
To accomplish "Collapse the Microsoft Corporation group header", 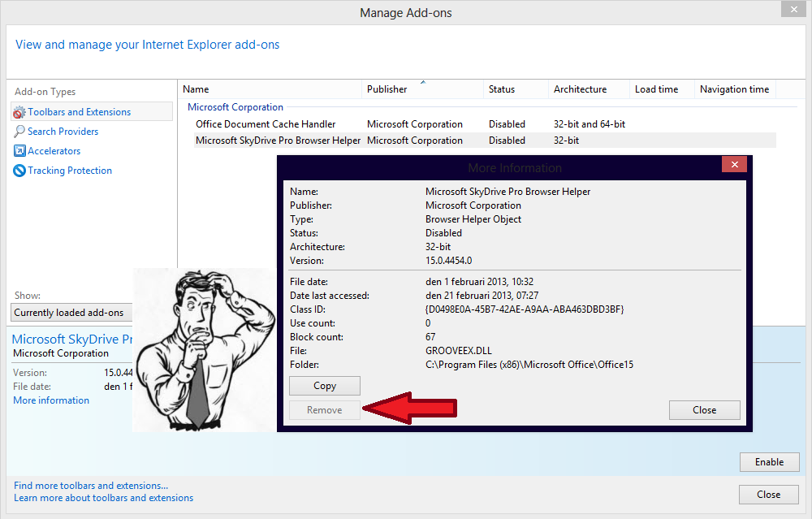I will tap(235, 107).
